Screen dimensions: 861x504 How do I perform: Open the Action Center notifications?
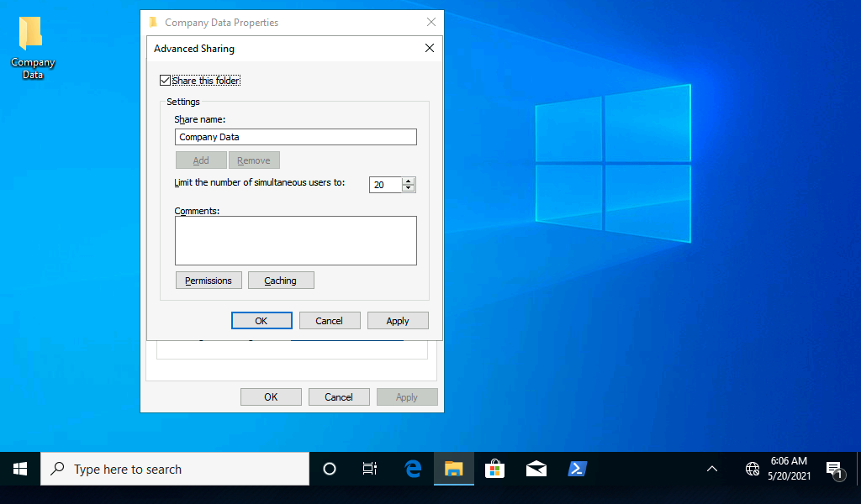pos(835,470)
